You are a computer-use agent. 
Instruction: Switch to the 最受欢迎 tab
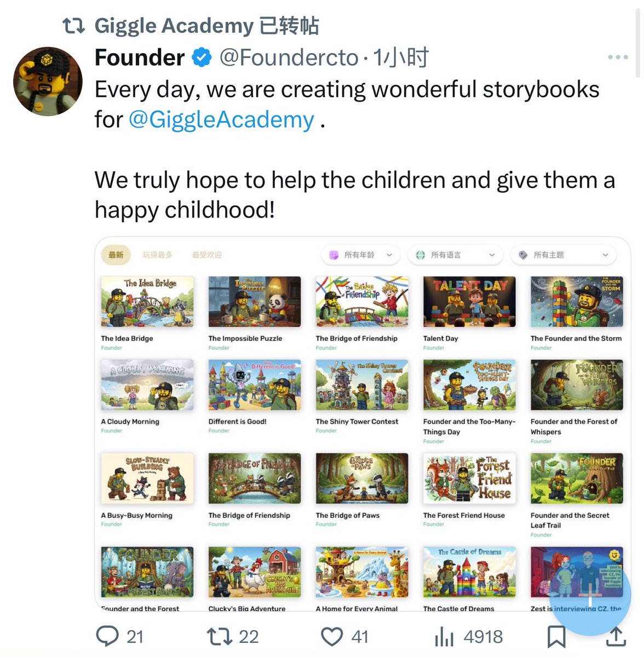207,255
